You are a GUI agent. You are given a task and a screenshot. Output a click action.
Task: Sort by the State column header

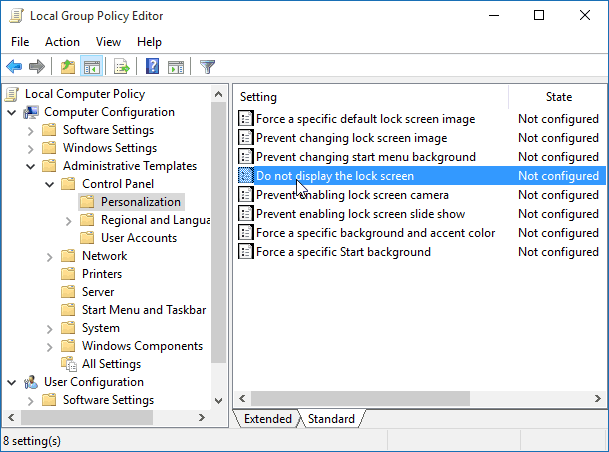[559, 97]
